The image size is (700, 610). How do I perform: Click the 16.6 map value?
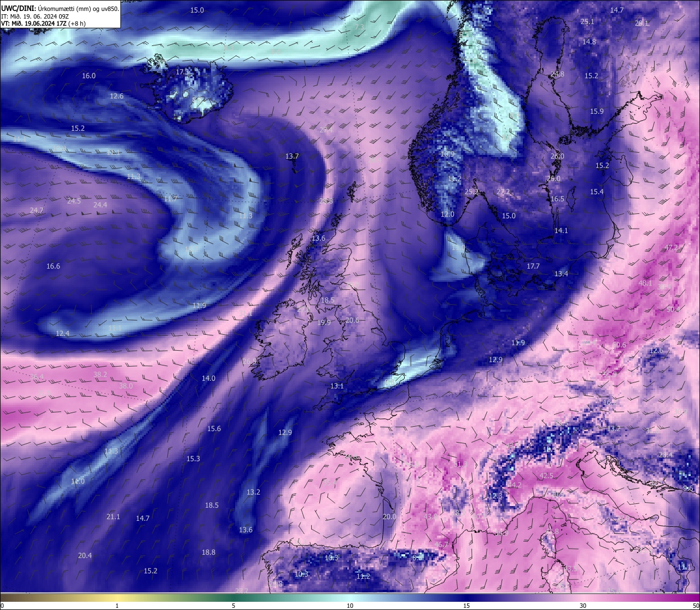pos(53,266)
